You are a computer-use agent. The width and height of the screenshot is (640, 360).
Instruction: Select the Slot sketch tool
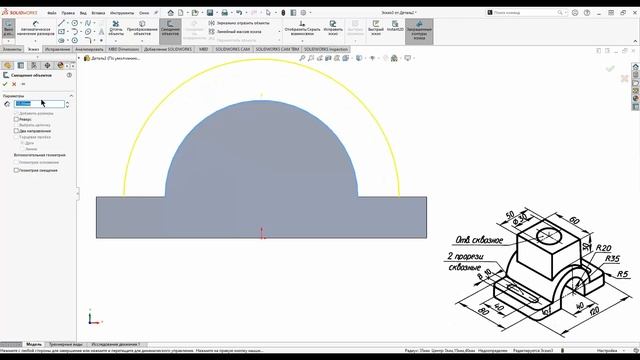[x=62, y=40]
